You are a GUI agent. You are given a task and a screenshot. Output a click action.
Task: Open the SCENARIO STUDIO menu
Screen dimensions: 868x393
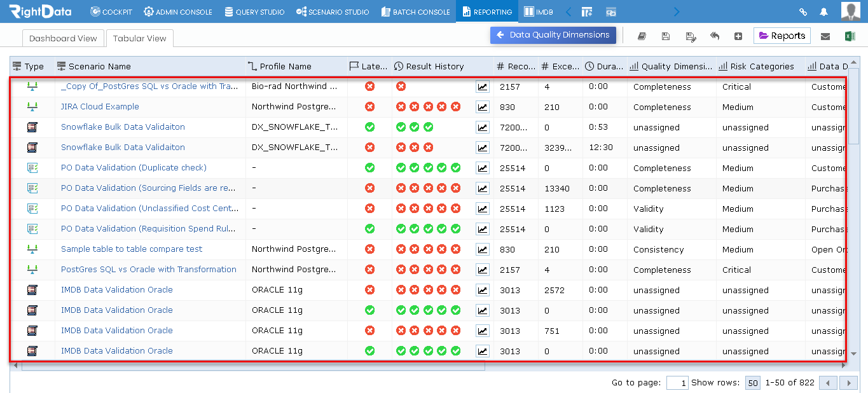pyautogui.click(x=331, y=11)
